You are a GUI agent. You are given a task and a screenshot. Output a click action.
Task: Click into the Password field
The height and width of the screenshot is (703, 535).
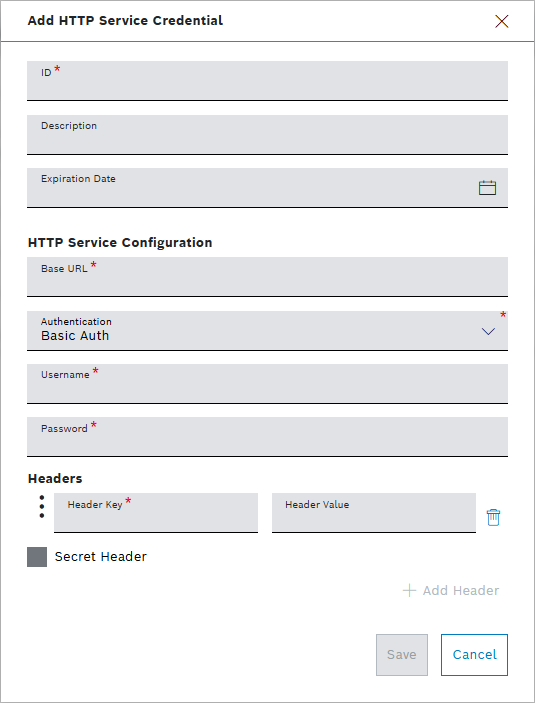(267, 437)
